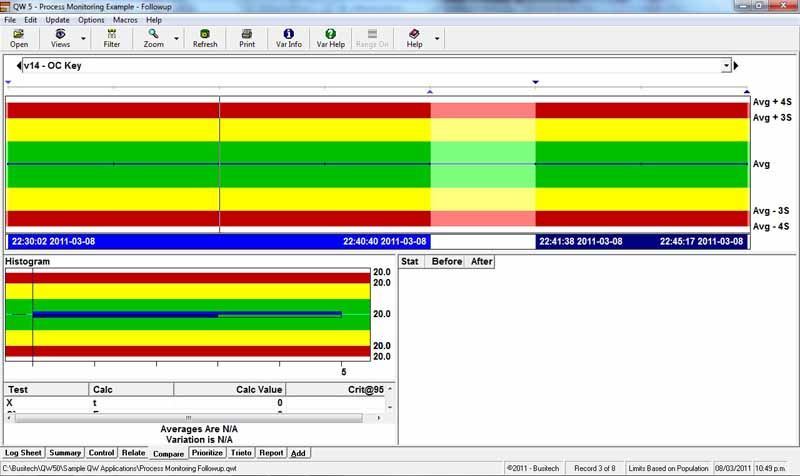Switch to the Relate tab
The width and height of the screenshot is (800, 476).
coord(133,453)
